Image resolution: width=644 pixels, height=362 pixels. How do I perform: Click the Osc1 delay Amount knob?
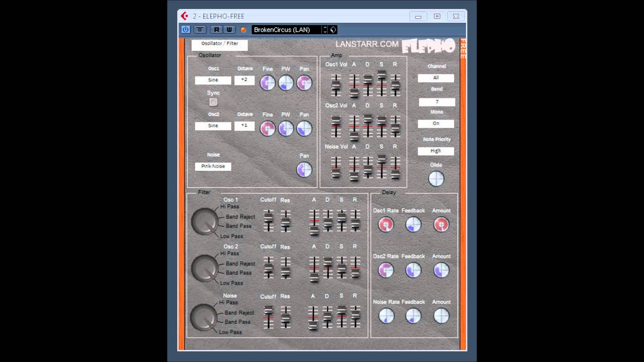point(441,225)
